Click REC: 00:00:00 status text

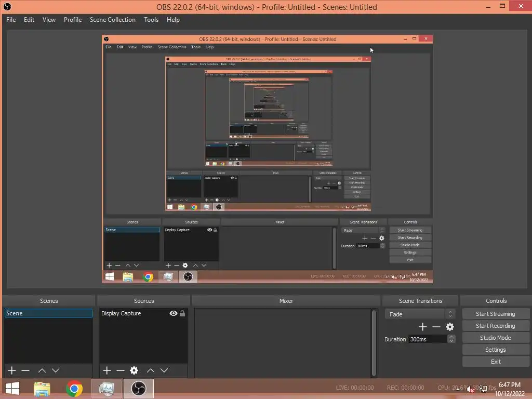pyautogui.click(x=405, y=388)
